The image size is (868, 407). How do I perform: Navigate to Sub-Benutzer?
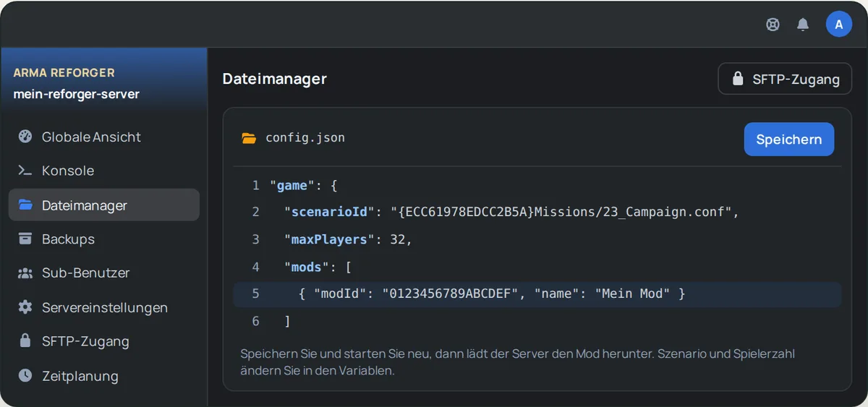[103, 273]
